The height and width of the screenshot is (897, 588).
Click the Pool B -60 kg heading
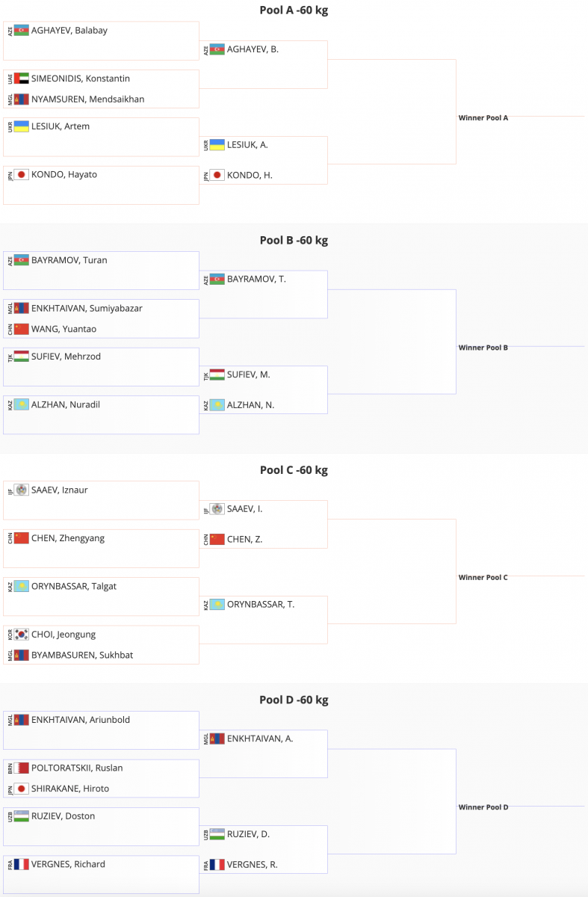pos(294,240)
